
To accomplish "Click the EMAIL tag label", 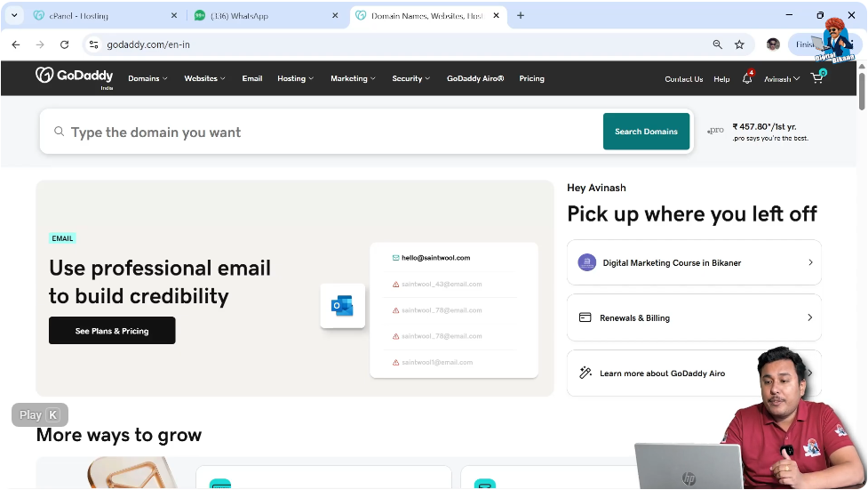I will pyautogui.click(x=62, y=238).
